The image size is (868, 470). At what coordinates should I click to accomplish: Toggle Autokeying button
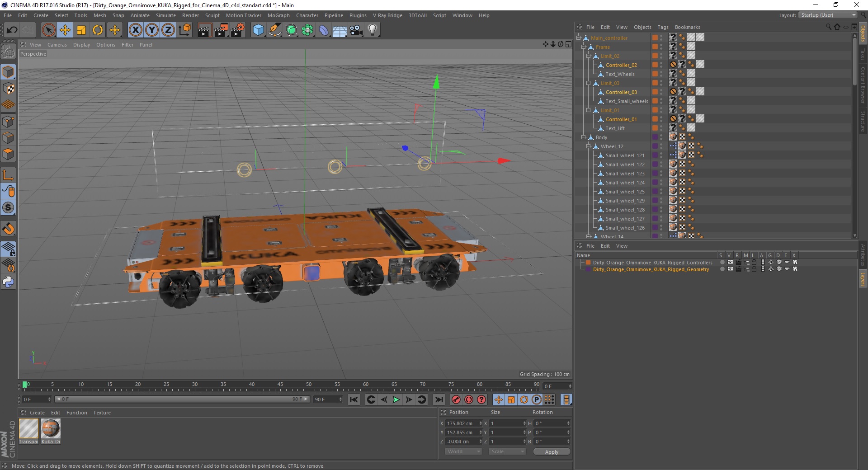point(469,399)
